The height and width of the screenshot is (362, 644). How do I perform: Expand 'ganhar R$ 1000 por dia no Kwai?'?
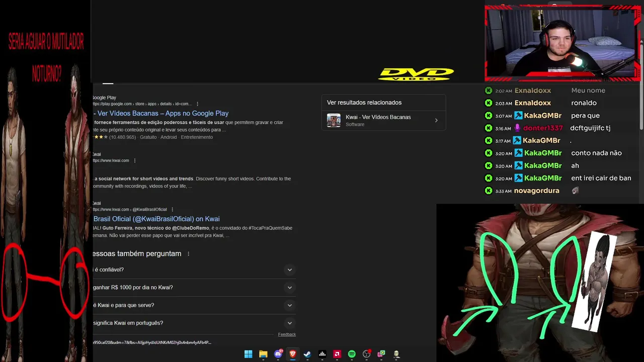[x=289, y=288]
